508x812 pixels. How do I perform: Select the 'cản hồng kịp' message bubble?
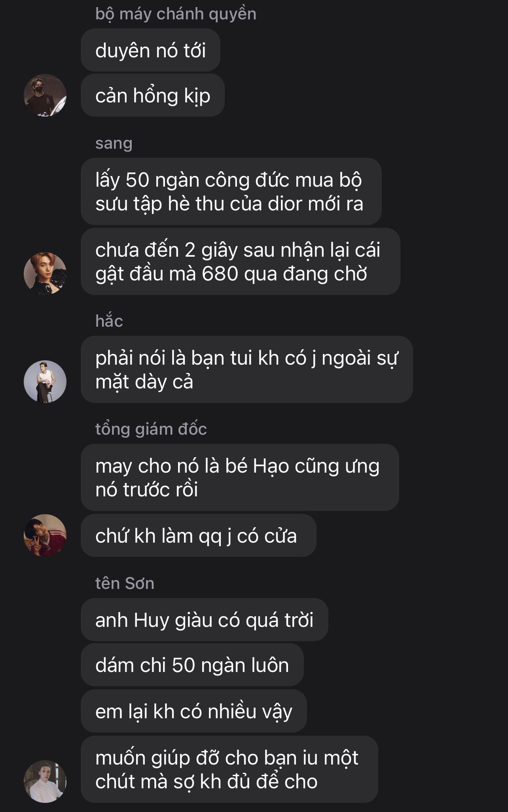click(153, 95)
